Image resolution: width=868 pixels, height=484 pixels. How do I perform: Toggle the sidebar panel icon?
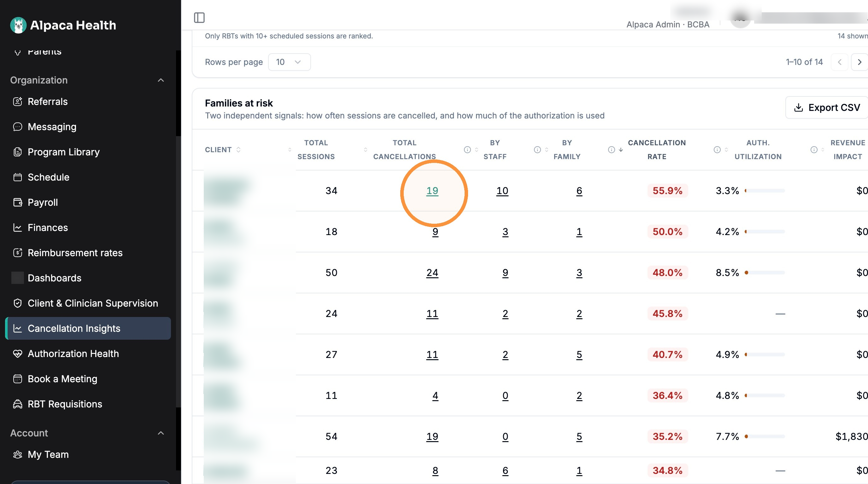pyautogui.click(x=199, y=18)
